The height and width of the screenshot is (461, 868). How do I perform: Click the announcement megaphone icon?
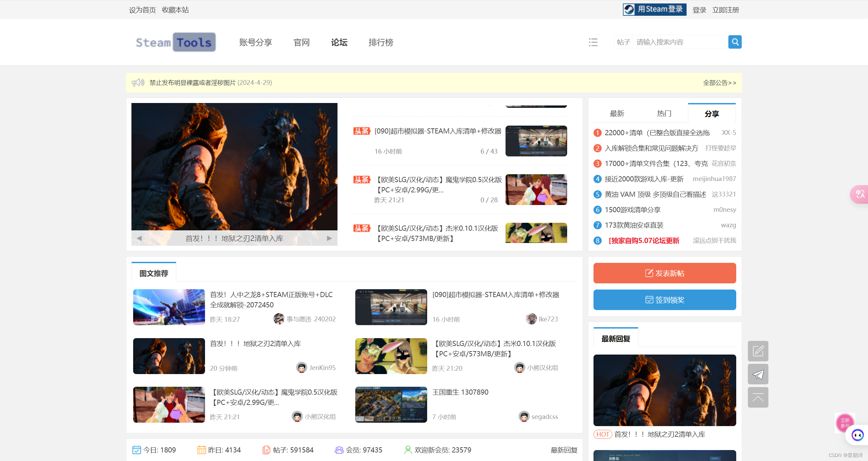(138, 82)
